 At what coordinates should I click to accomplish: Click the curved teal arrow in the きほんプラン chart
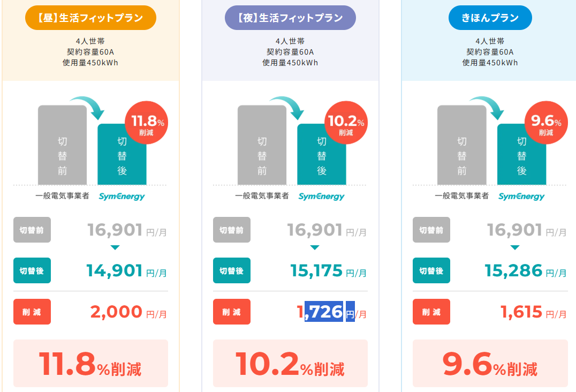488,107
